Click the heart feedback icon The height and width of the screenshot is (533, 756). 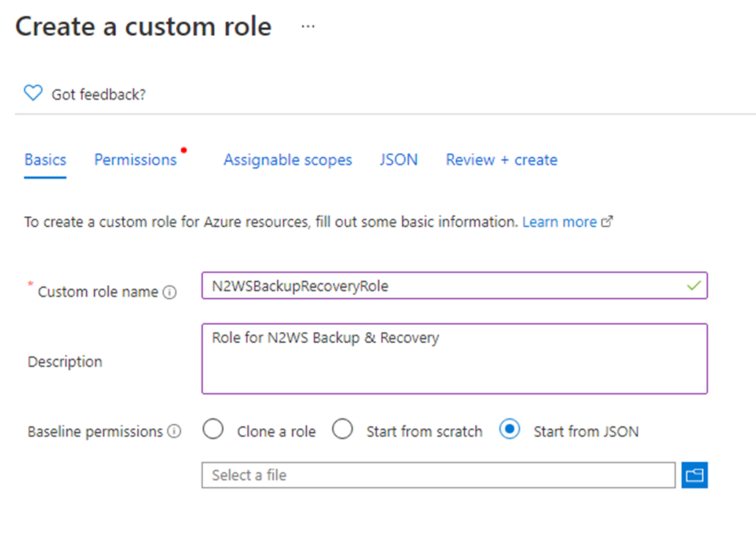[33, 94]
